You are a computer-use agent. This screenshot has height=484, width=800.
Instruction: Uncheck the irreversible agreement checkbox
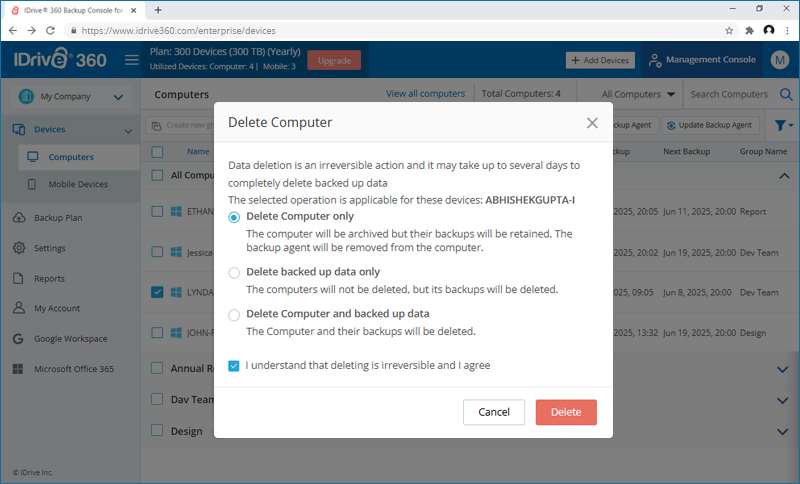[234, 366]
